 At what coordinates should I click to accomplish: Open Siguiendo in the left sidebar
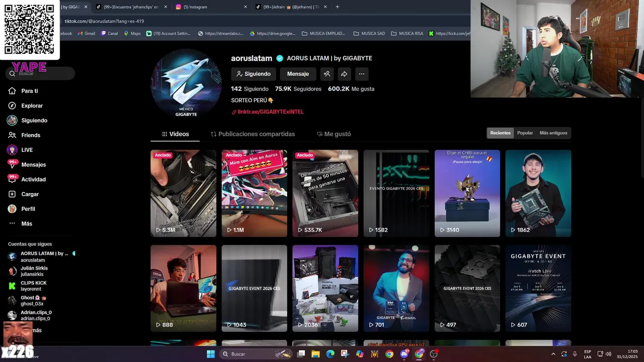click(34, 121)
